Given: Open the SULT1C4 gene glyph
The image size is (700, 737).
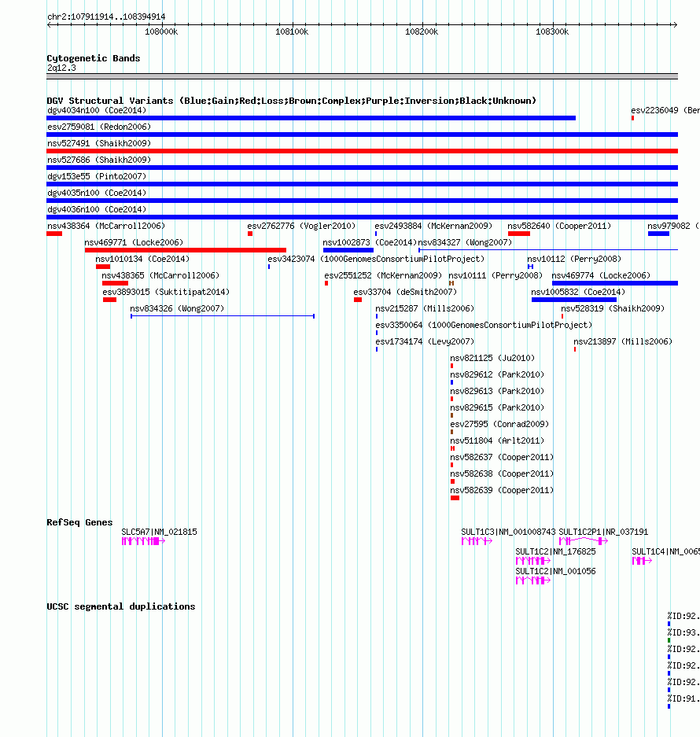Looking at the screenshot, I should 642,561.
